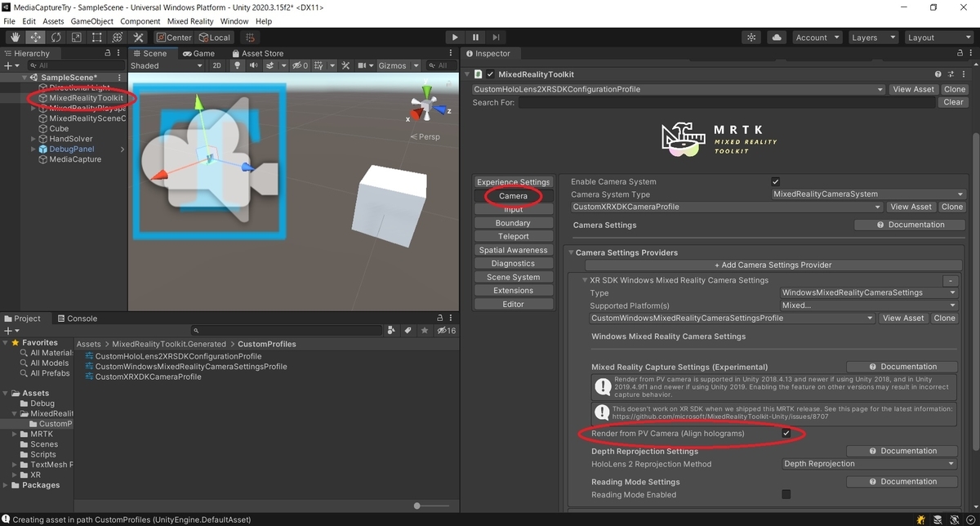Click Clear search button
Viewport: 980px width, 526px height.
(953, 102)
